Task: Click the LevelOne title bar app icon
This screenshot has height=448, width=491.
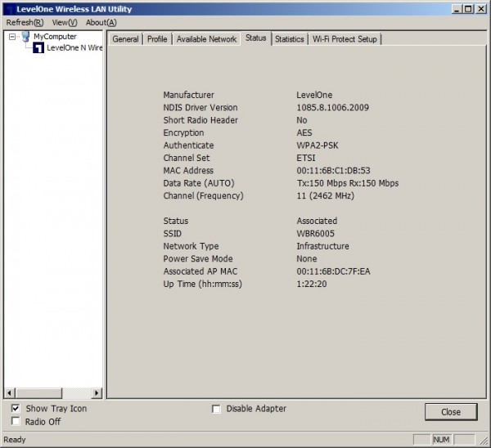Action: pos(9,9)
